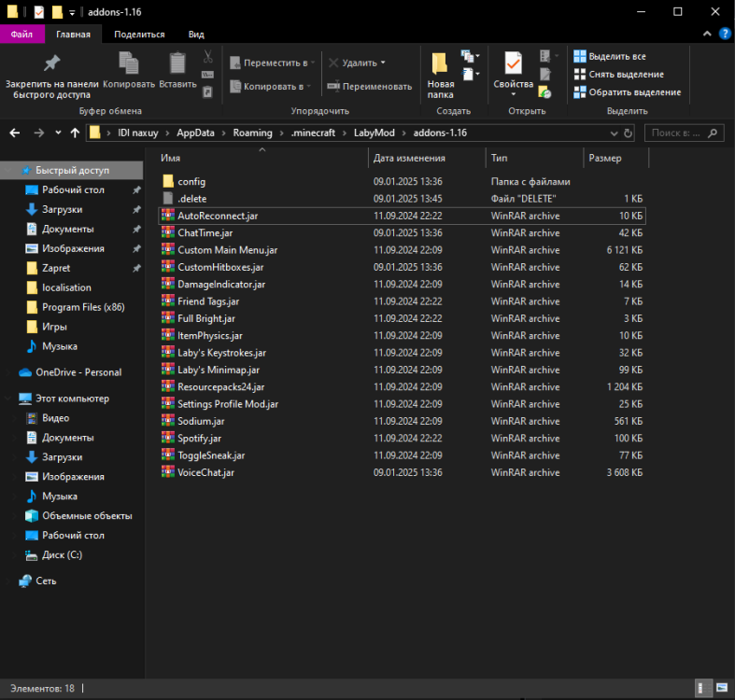Click the forward navigation arrow
The height and width of the screenshot is (700, 735).
39,133
